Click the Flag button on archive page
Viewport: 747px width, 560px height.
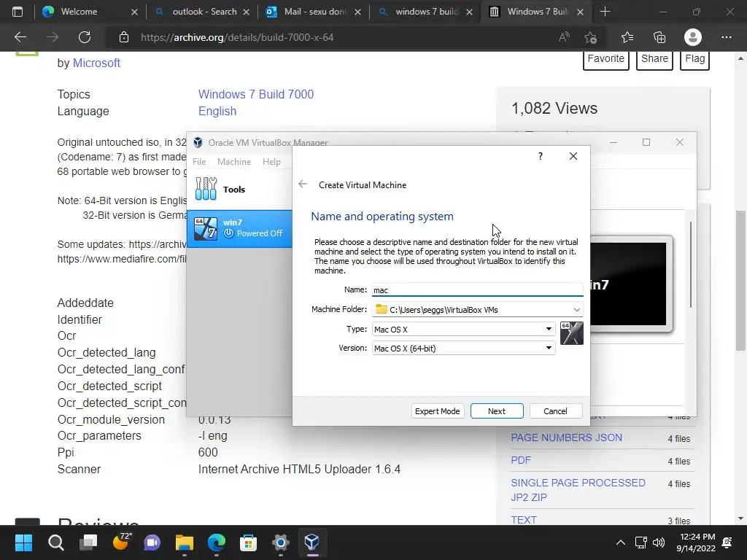coord(694,59)
